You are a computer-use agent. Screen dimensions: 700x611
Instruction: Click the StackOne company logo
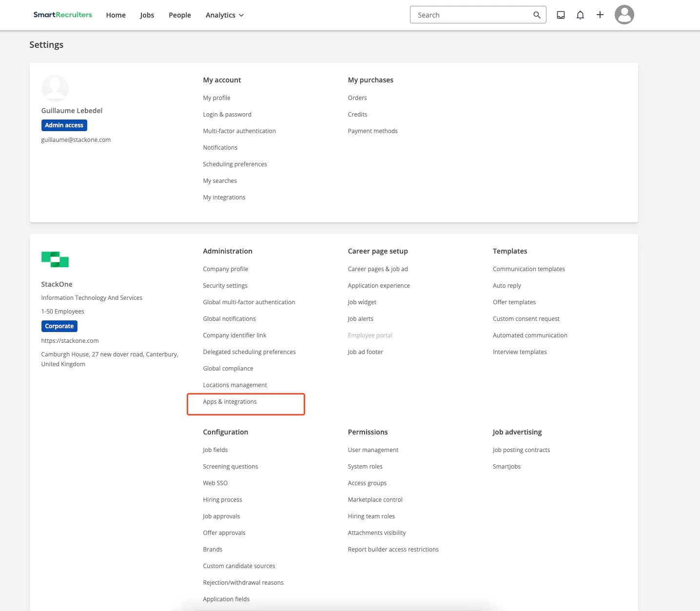[55, 259]
